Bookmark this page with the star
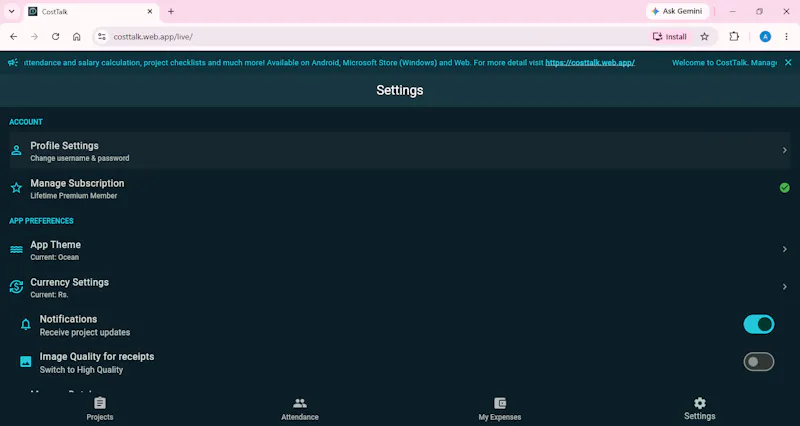Screen dimensions: 800x426 [705, 37]
